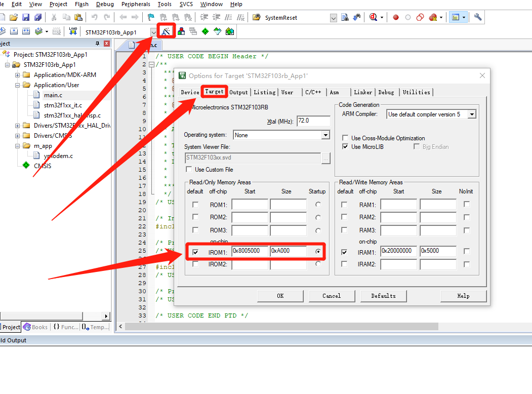Open SystemReset find combo dropdown
Screen dimensions: 532x394
tap(334, 18)
